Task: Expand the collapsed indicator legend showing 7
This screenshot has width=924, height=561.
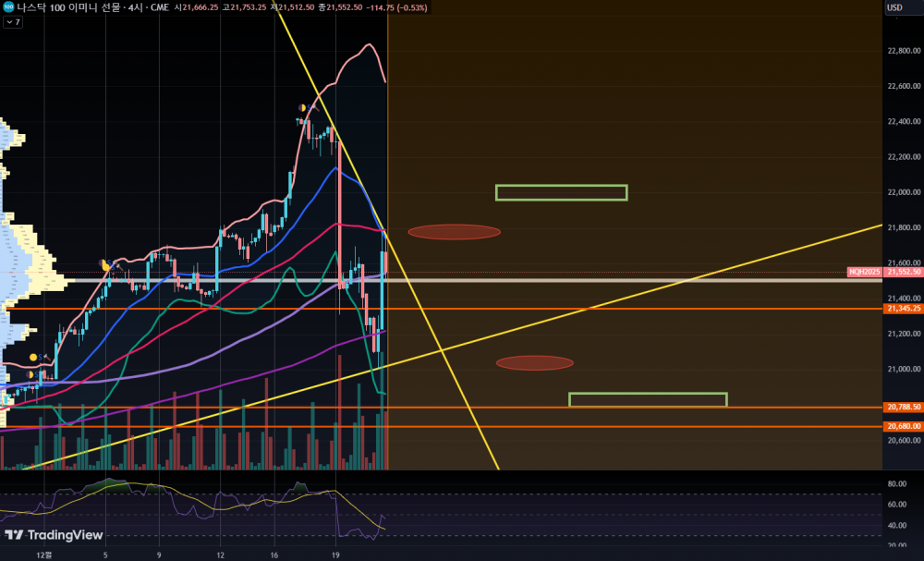Action: coord(13,21)
